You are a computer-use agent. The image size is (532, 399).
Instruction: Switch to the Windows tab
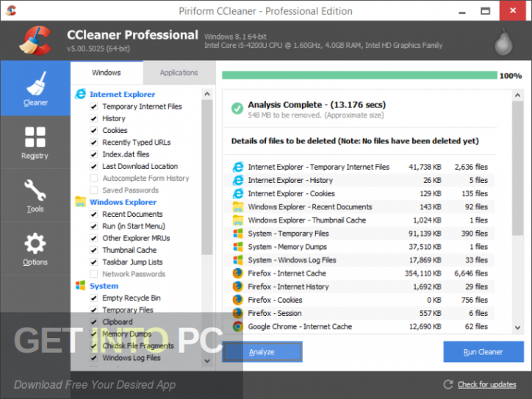point(107,73)
